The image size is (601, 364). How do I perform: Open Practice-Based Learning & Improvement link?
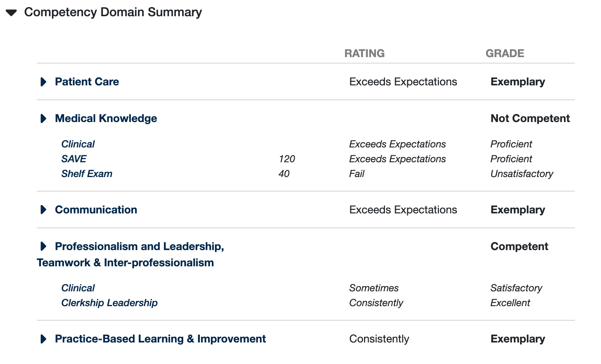pyautogui.click(x=160, y=339)
